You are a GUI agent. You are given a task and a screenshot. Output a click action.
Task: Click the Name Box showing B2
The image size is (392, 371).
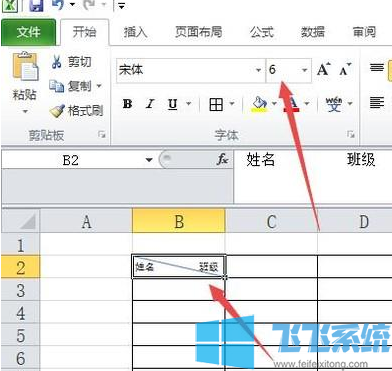[71, 160]
